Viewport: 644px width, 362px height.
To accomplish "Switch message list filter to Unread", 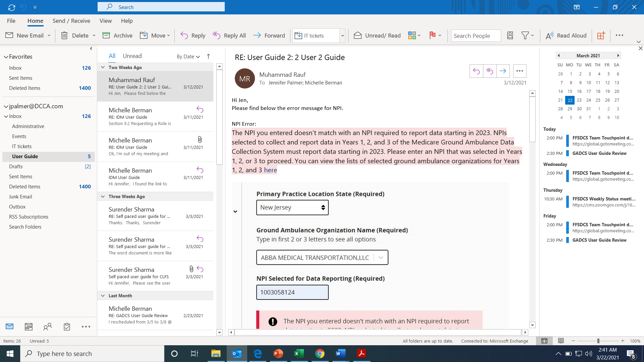I will (132, 56).
